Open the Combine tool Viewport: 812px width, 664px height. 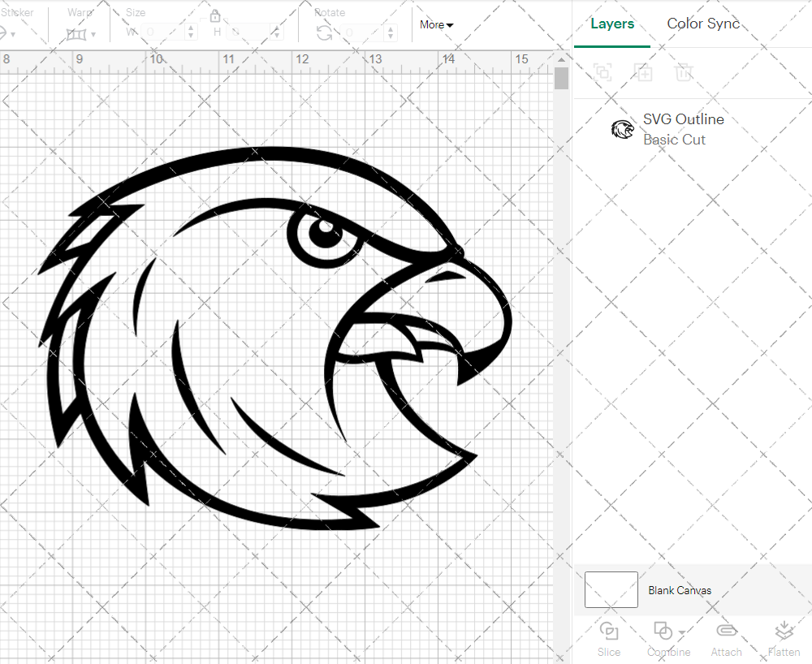[x=663, y=638]
